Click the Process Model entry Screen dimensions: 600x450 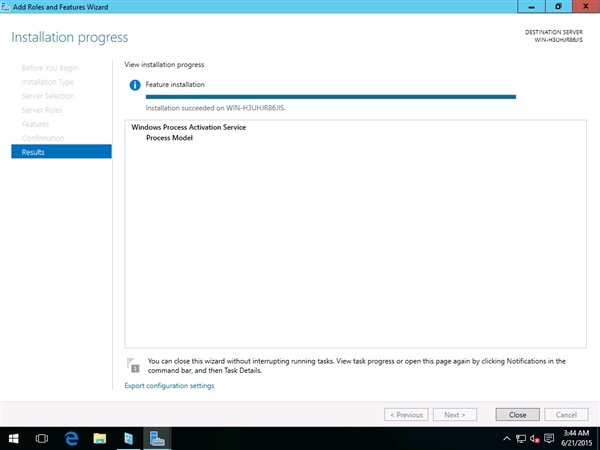coord(170,138)
